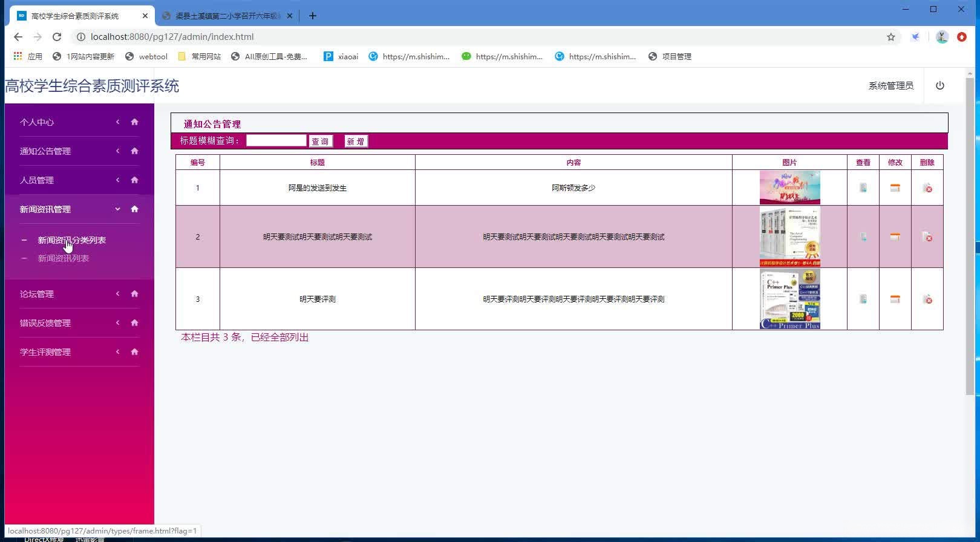Expand the 人员管理 menu chevron
The width and height of the screenshot is (980, 542).
(118, 180)
